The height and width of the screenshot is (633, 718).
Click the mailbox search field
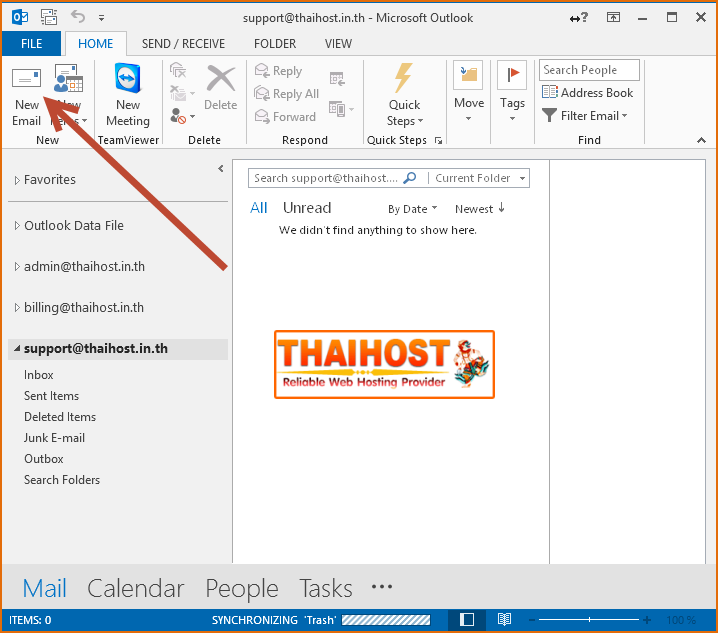tap(326, 178)
